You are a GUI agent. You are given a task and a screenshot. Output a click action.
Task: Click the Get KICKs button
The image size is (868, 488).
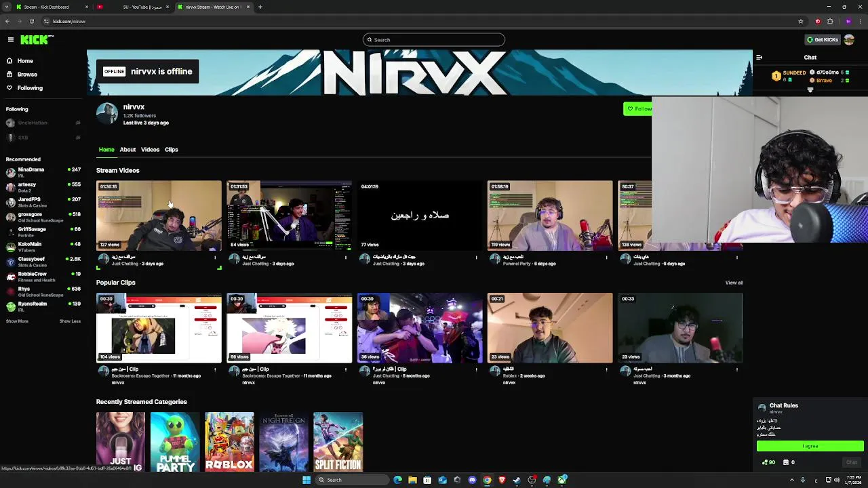(822, 40)
